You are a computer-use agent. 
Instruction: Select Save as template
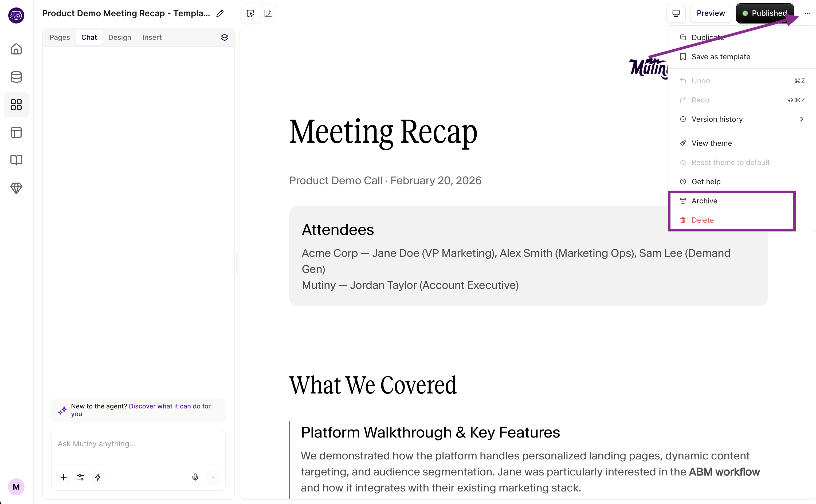[742, 57]
